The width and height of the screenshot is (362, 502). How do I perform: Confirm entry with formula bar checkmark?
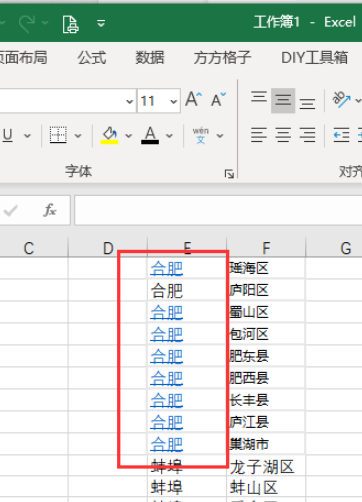pos(11,210)
